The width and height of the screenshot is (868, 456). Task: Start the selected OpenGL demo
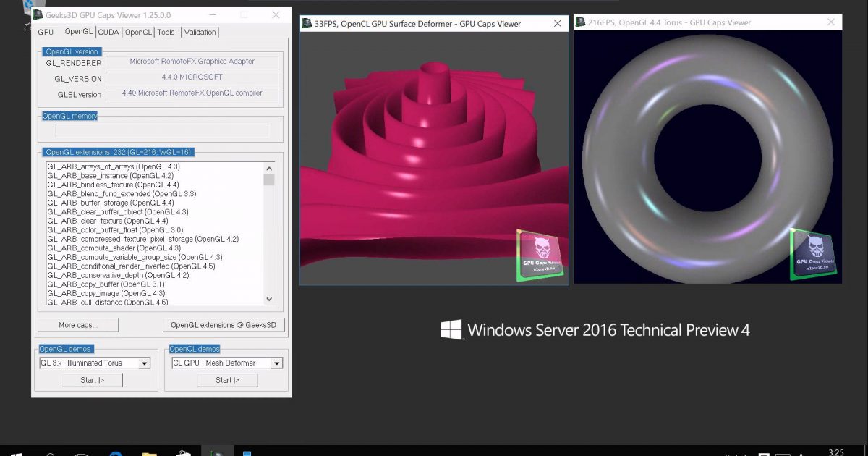coord(92,380)
